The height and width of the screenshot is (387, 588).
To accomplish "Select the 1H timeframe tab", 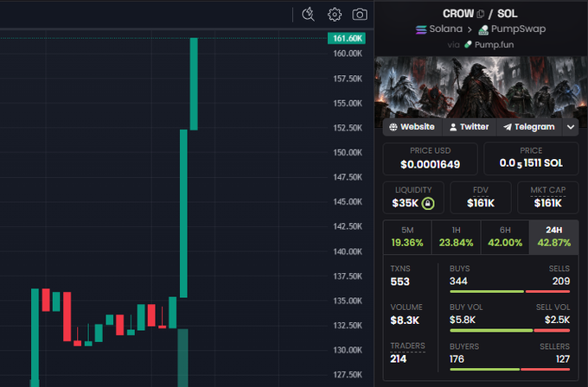I will click(456, 238).
